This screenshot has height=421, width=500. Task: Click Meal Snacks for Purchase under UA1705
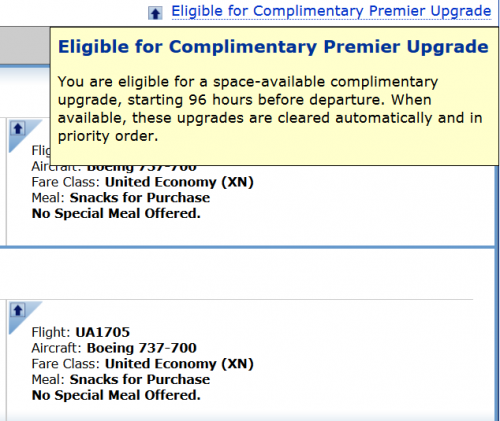[x=121, y=379]
